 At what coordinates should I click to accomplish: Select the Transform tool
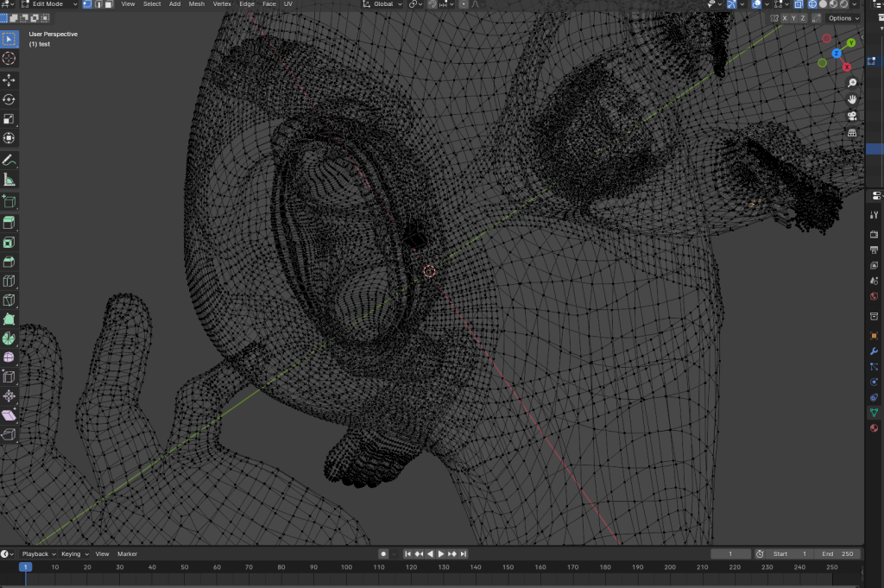point(9,138)
